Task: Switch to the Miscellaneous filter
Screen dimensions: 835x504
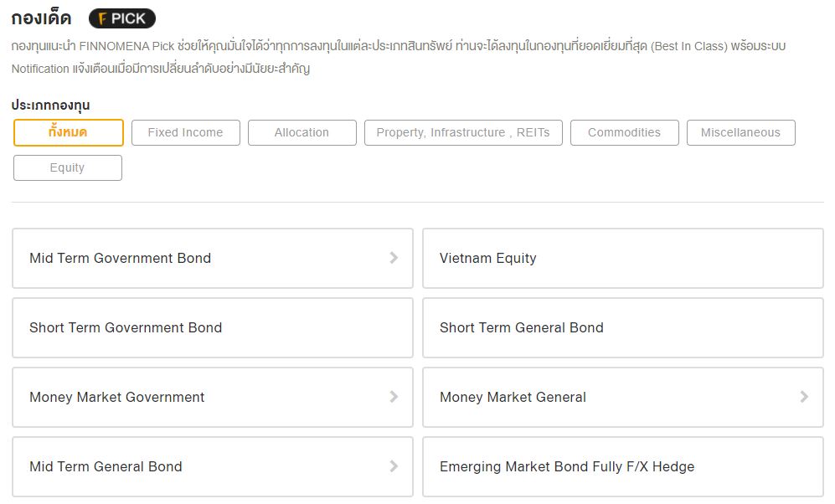Action: (x=740, y=132)
